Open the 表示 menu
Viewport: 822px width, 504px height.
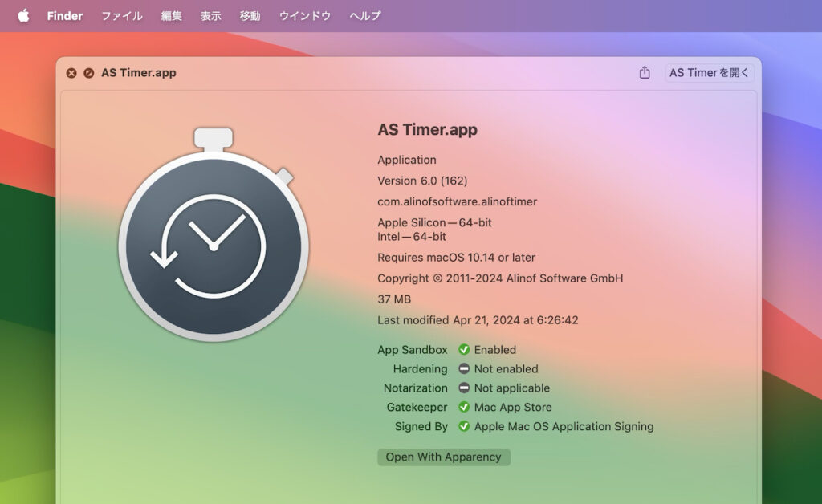(210, 15)
